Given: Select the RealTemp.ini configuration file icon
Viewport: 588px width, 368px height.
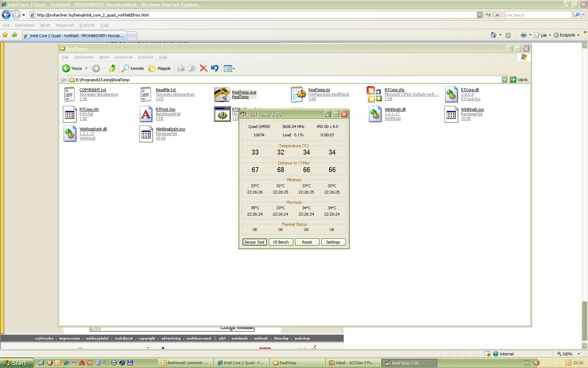Looking at the screenshot, I should (298, 95).
